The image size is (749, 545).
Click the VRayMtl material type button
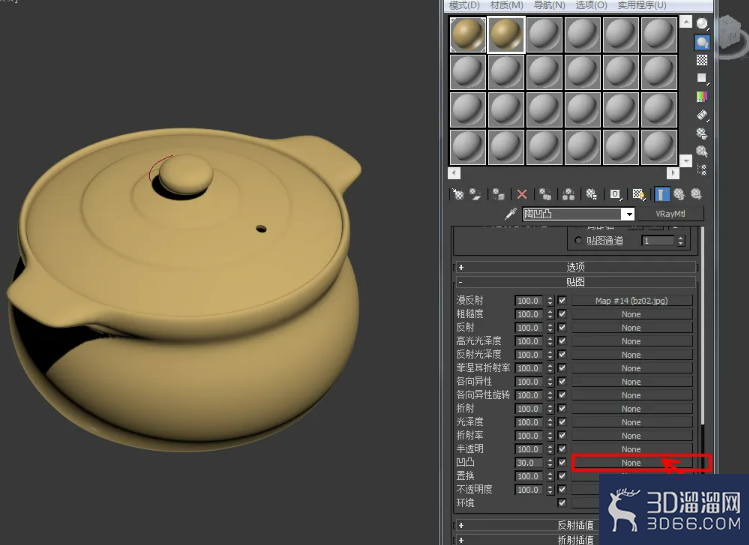(670, 214)
